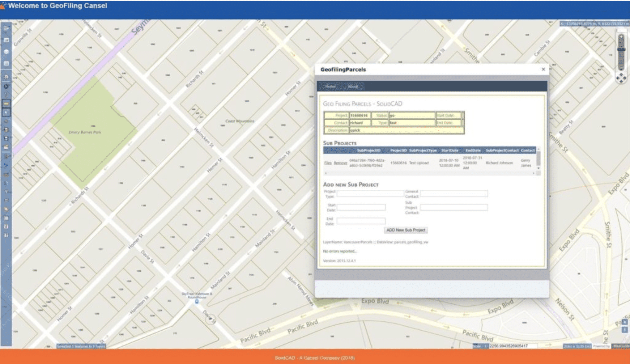Screen dimensions: 630x364
Task: Click the printer icon in left toolbar
Action: tap(6, 130)
